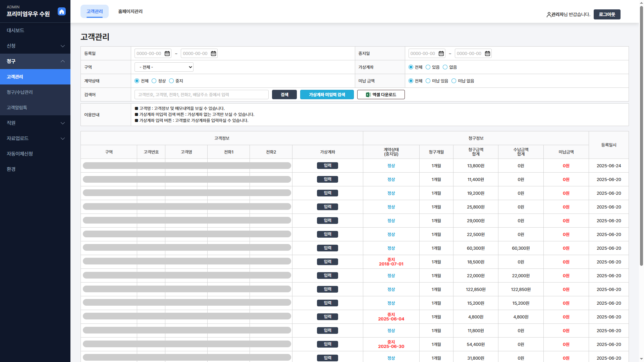The image size is (644, 362).
Task: Click the blue home icon in sidebar
Action: click(x=62, y=12)
